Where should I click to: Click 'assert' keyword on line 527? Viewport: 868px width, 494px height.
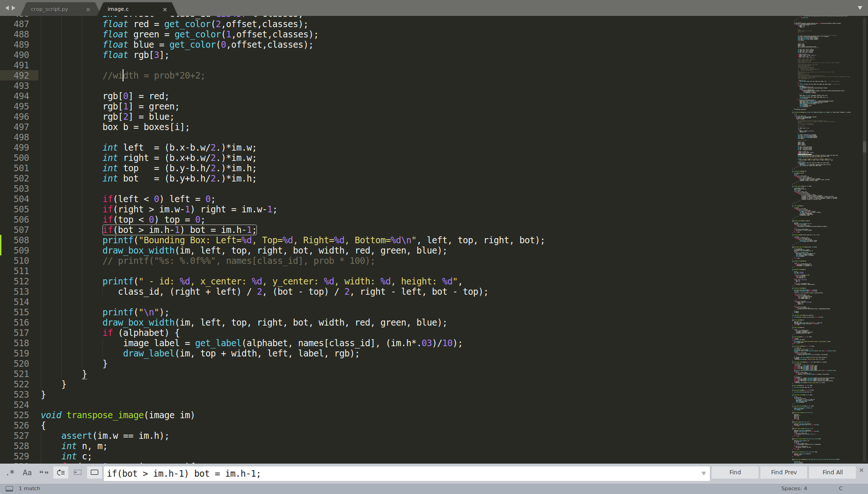pos(77,436)
